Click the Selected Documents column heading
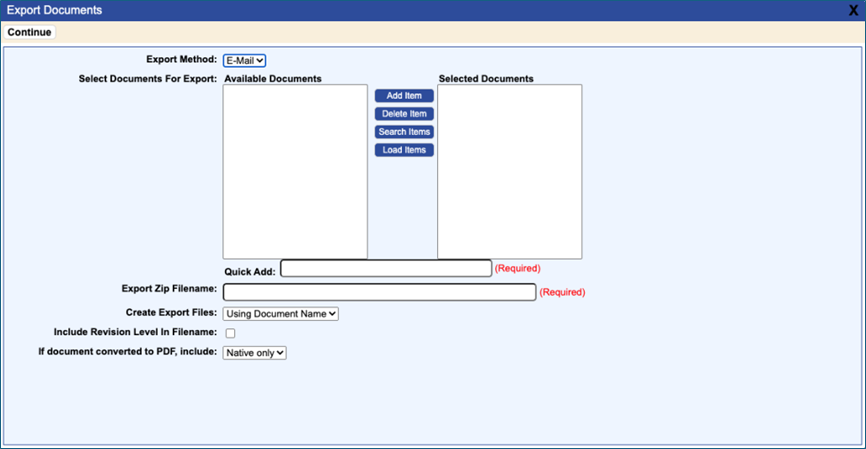866x449 pixels. (486, 79)
